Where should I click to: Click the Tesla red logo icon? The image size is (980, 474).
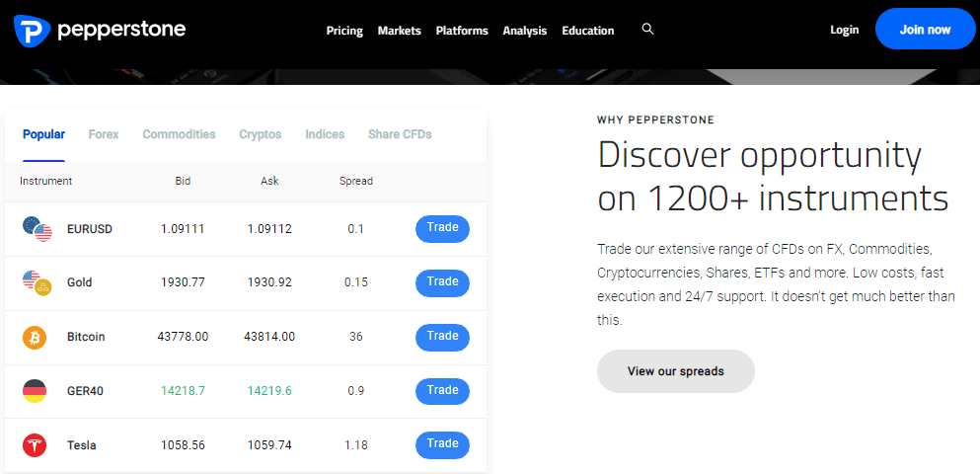pyautogui.click(x=35, y=446)
